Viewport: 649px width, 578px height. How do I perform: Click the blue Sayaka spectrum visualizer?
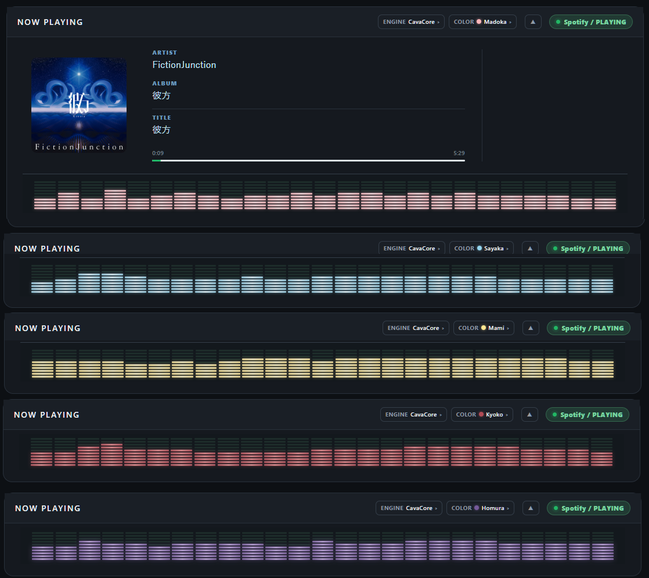click(322, 279)
